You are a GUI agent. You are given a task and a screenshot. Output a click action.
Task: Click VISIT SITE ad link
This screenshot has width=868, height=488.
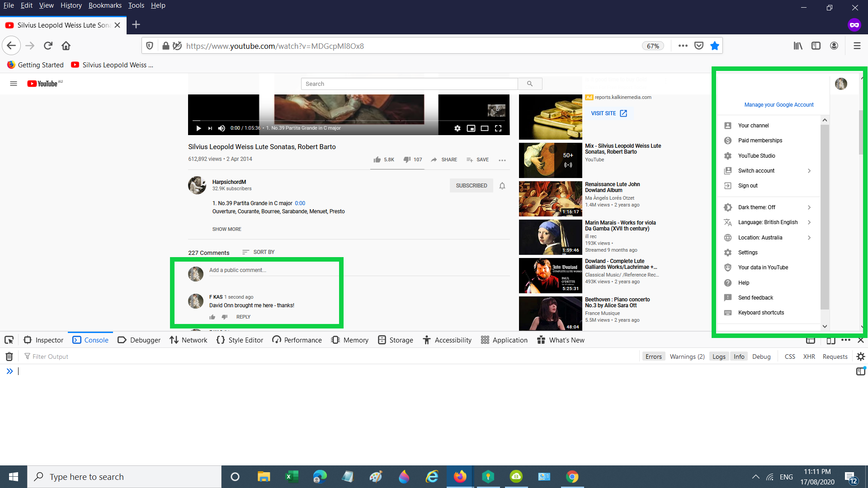click(609, 113)
